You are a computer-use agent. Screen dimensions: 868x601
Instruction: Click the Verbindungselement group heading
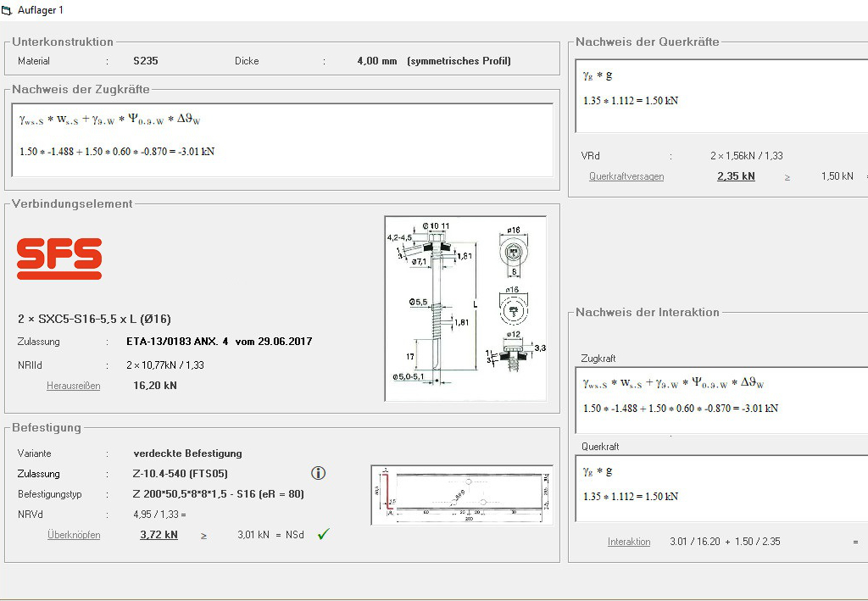72,203
